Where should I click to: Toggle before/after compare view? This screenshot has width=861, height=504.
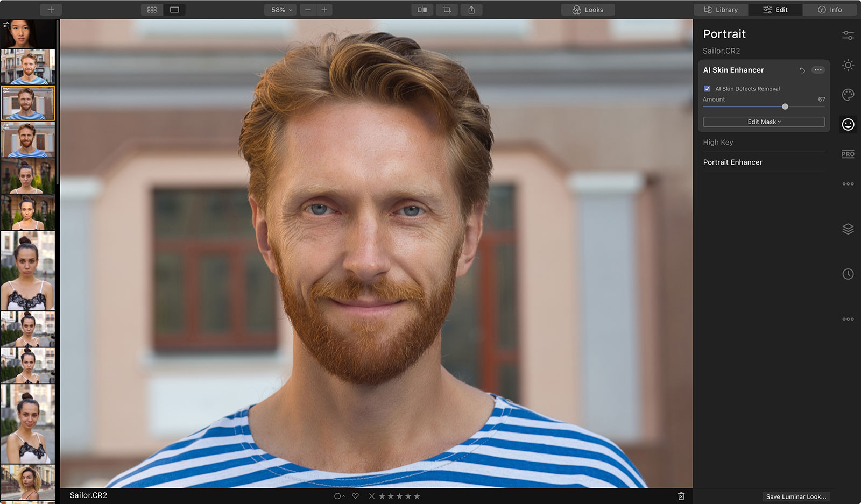tap(422, 10)
